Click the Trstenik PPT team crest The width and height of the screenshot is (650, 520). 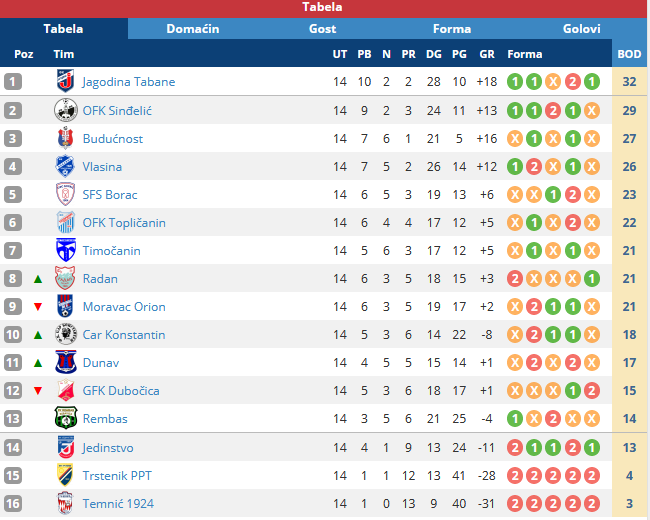point(65,475)
